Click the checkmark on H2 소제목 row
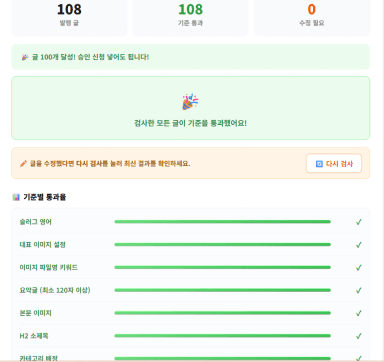384x362 pixels. pos(359,336)
